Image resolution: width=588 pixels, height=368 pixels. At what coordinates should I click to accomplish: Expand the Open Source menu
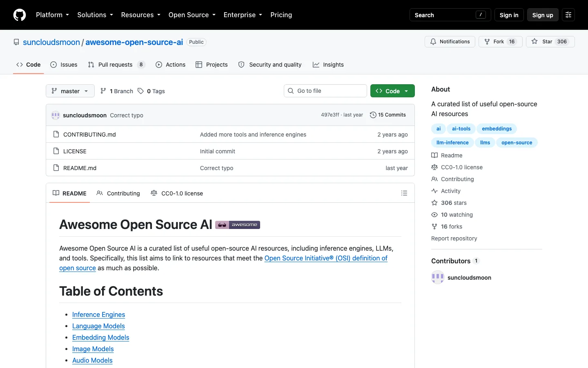192,15
